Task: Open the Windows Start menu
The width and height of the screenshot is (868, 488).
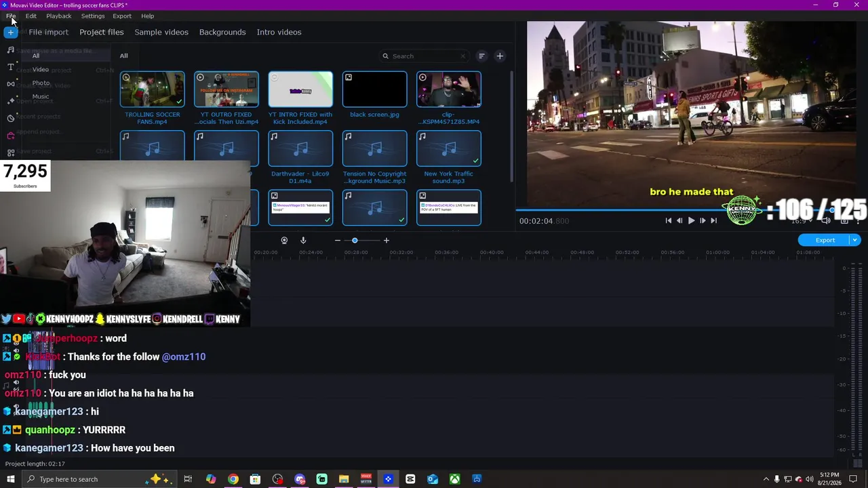Action: click(x=10, y=479)
